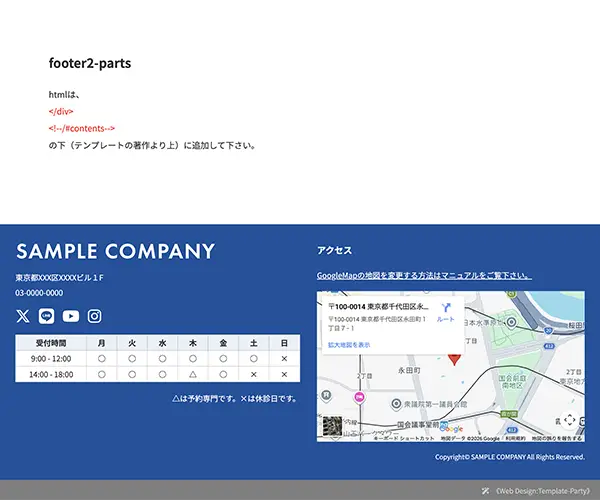Click the footer2-parts heading
The image size is (600, 500).
[x=90, y=63]
